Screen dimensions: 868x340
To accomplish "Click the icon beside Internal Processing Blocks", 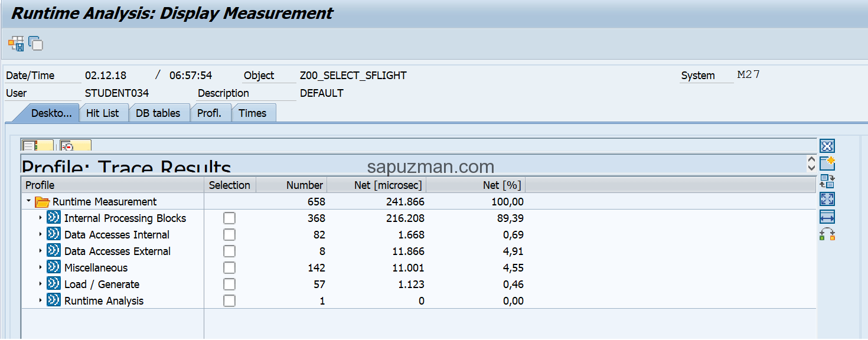I will click(x=54, y=218).
